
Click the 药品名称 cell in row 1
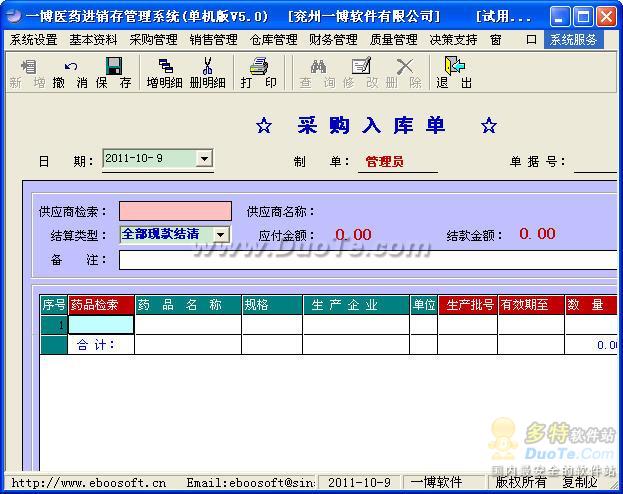[188, 325]
